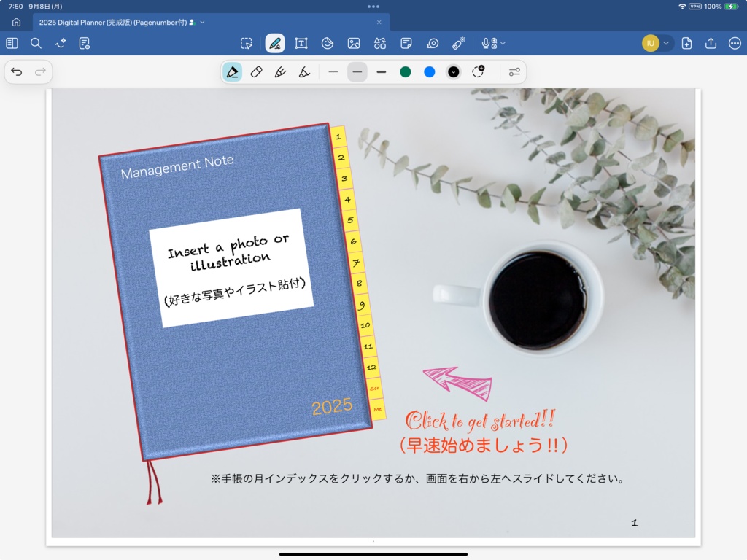The image size is (747, 560).
Task: Add a sticky note
Action: coord(406,43)
